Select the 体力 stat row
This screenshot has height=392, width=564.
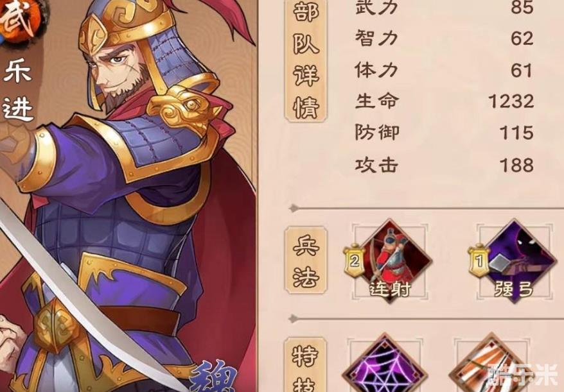445,70
